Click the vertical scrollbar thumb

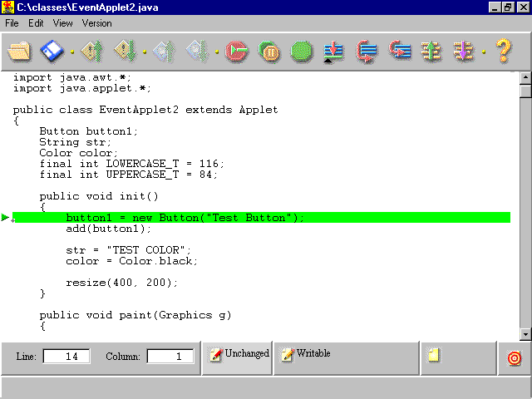[525, 91]
